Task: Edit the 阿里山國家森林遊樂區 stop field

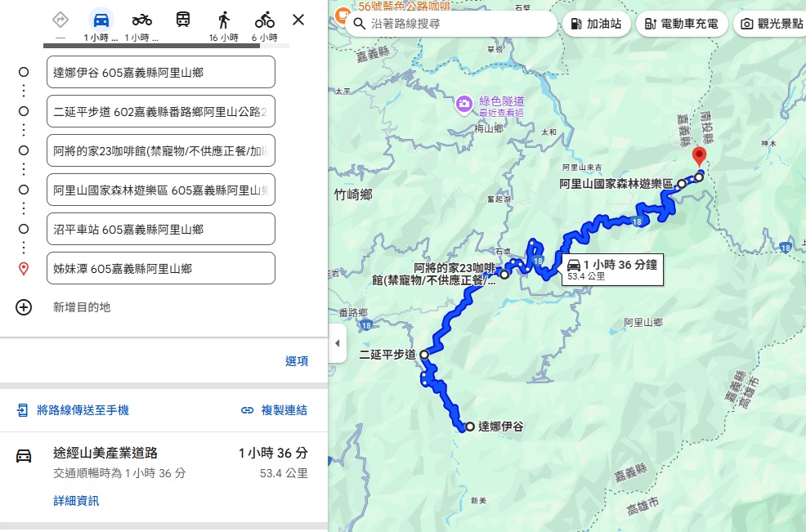Action: pos(161,190)
